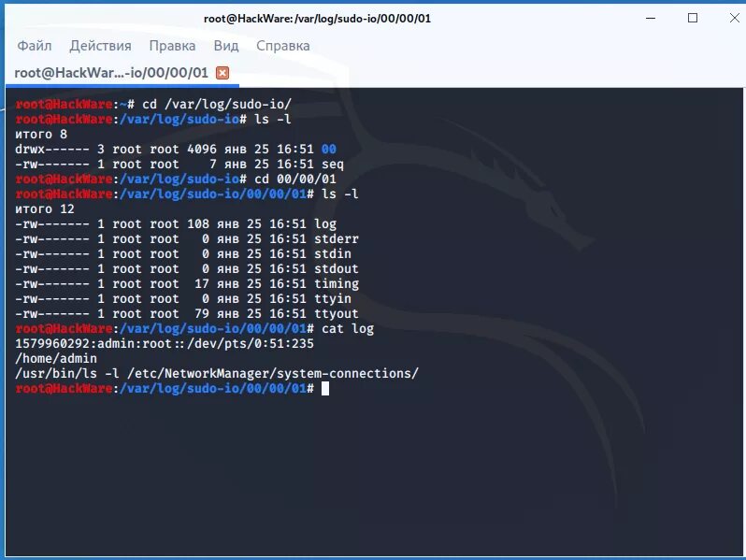The image size is (746, 560).
Task: Click the итого 12 line
Action: (x=45, y=208)
